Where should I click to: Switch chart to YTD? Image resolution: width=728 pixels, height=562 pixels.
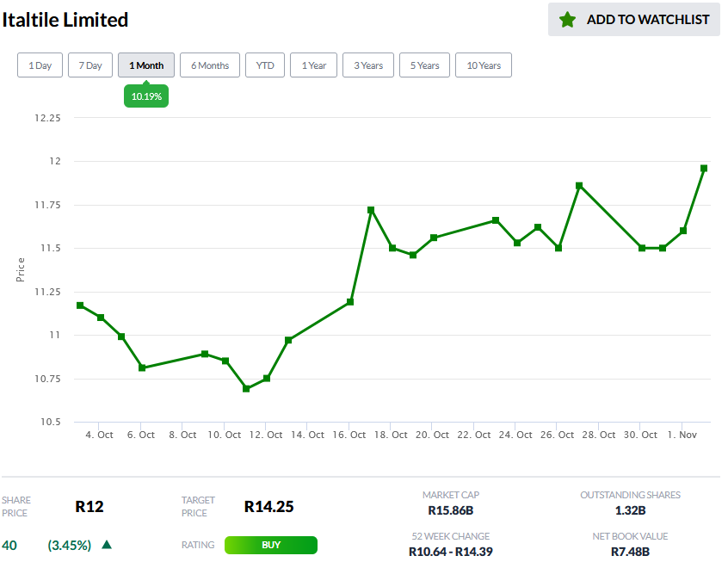(x=265, y=65)
